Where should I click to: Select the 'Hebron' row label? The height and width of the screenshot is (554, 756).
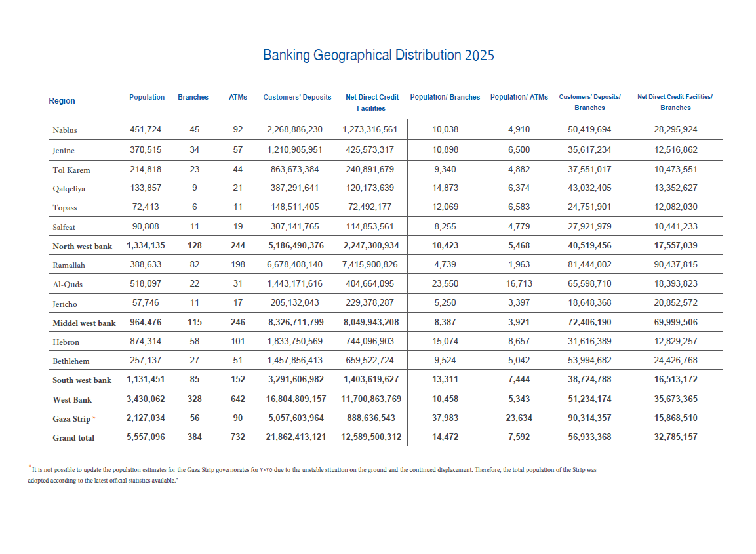pyautogui.click(x=66, y=342)
